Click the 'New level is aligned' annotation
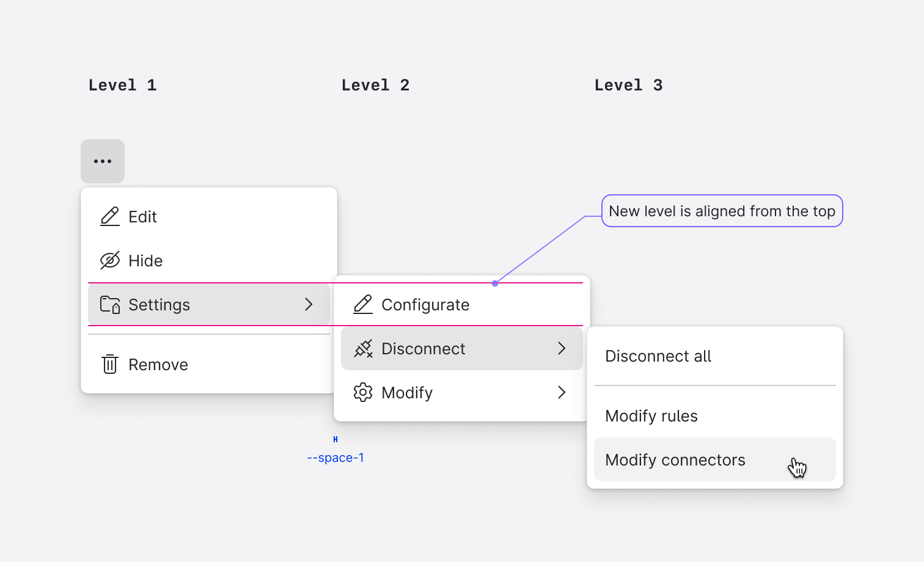The image size is (924, 562). coord(722,211)
